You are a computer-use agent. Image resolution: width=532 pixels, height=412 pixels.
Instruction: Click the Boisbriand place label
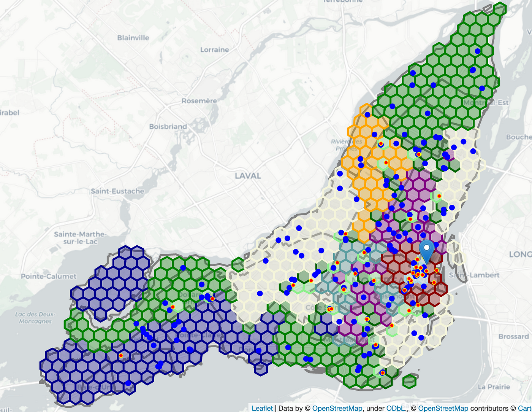click(168, 126)
